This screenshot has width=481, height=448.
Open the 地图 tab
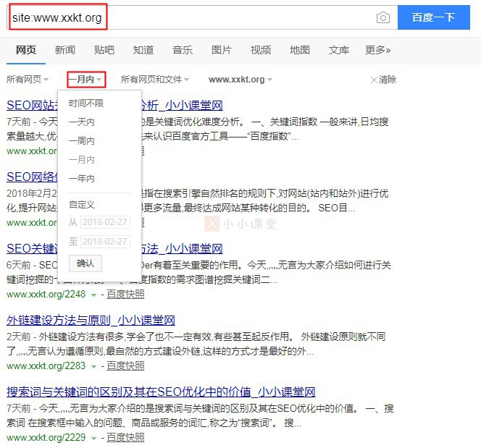(x=300, y=50)
